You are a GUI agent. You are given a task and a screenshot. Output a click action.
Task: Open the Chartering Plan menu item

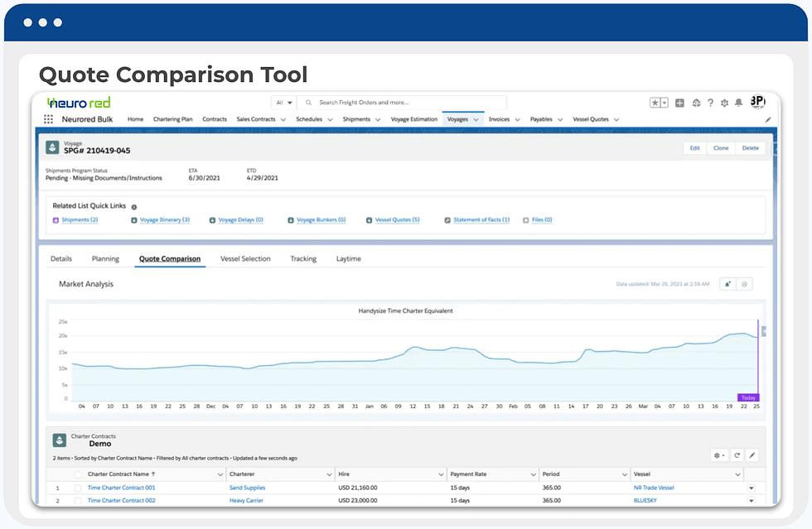[172, 119]
